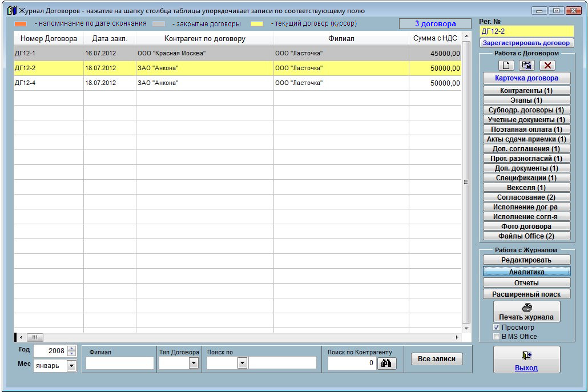This screenshot has width=588, height=392.
Task: Click the 3 договора counter box
Action: [x=435, y=23]
